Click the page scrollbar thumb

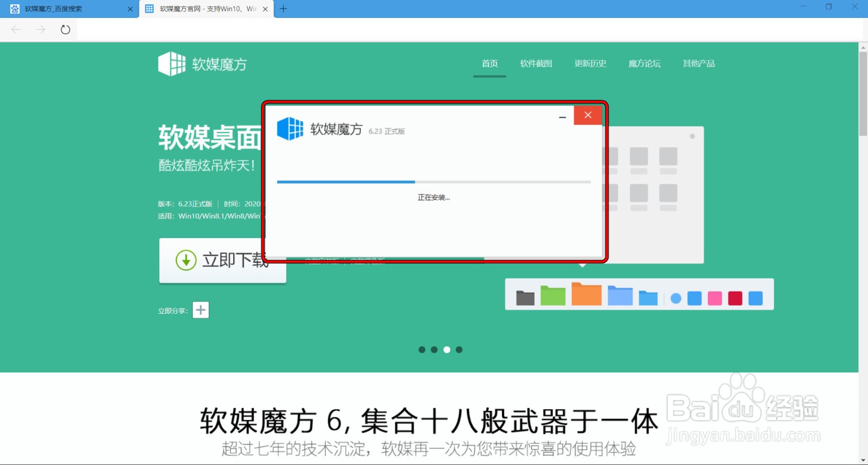[x=863, y=94]
